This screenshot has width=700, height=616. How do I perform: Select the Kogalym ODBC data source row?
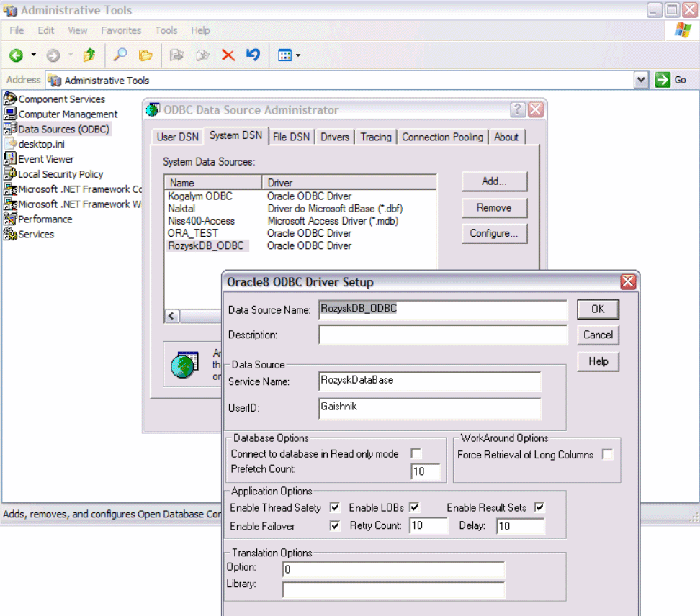click(300, 196)
